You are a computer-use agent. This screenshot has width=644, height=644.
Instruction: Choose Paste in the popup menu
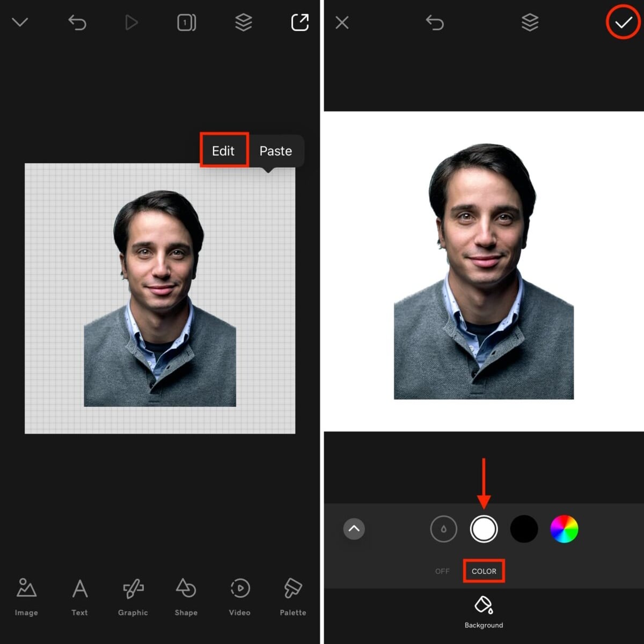pos(276,151)
